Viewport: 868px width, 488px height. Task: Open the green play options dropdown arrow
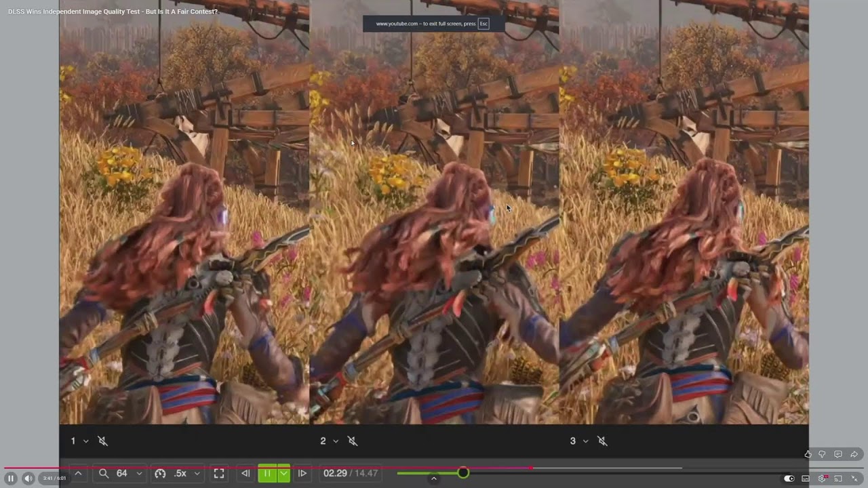(284, 473)
